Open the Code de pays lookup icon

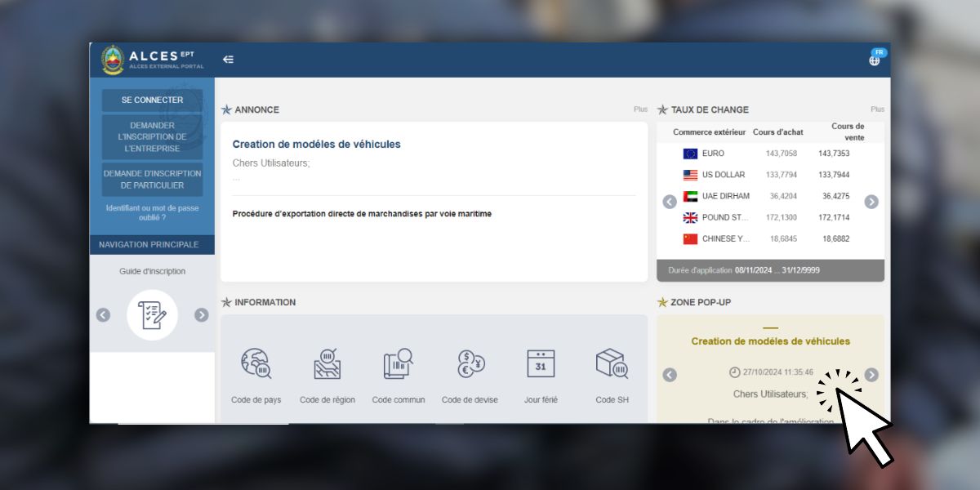pyautogui.click(x=256, y=364)
